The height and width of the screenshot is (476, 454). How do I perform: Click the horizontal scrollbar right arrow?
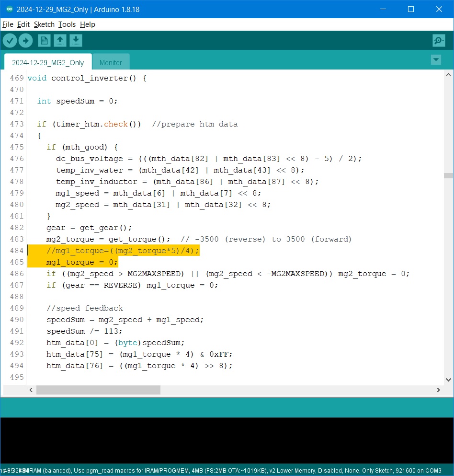[438, 390]
